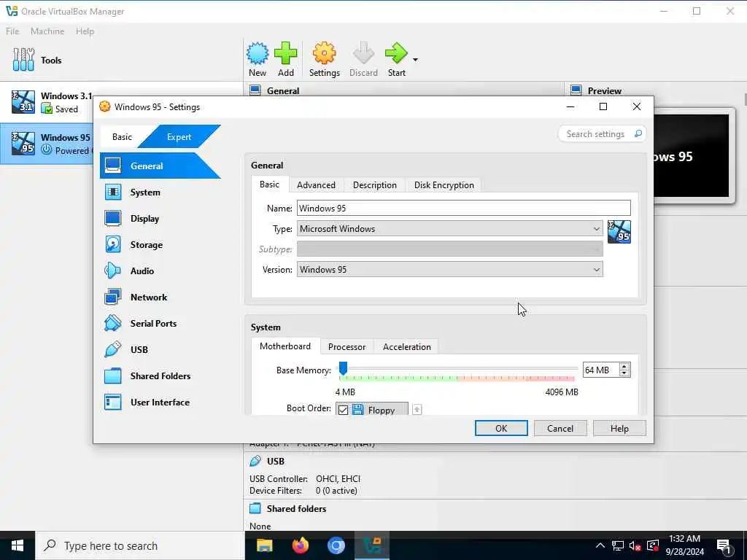Show hidden tray icons chevron
The width and height of the screenshot is (747, 560).
click(600, 545)
